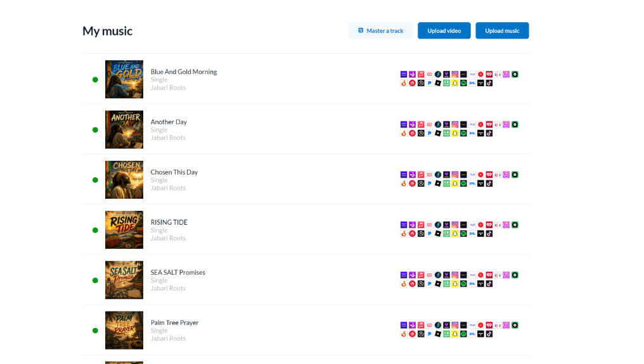
Task: Click Apple Music icon for Blue And Gold Morning
Action: point(421,74)
